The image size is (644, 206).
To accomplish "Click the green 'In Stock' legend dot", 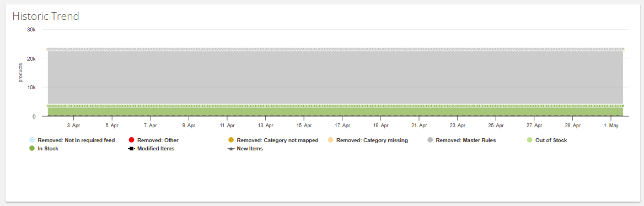I will coord(32,149).
